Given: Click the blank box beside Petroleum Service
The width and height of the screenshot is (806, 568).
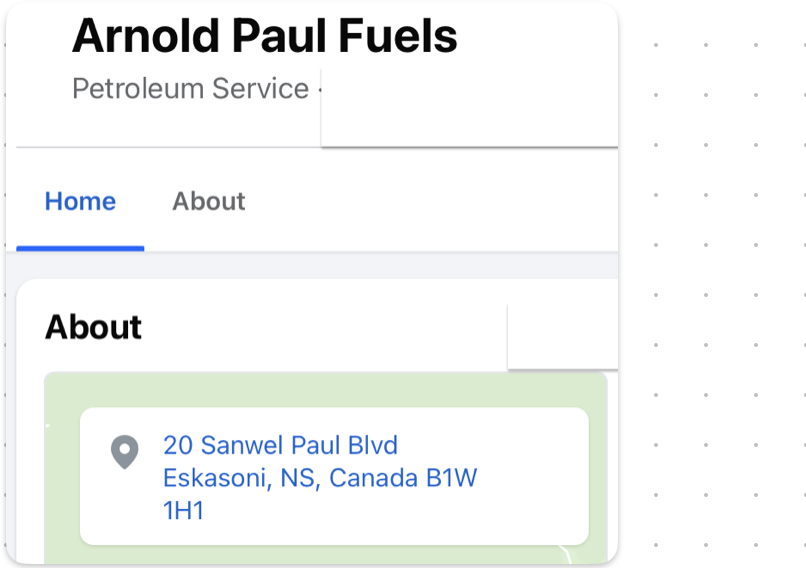Looking at the screenshot, I should tap(468, 110).
